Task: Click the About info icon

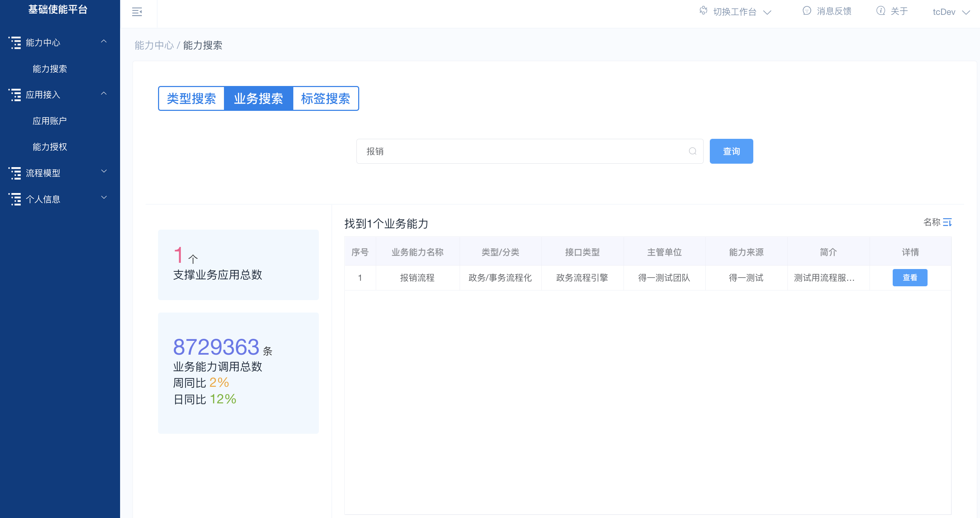Action: [880, 11]
